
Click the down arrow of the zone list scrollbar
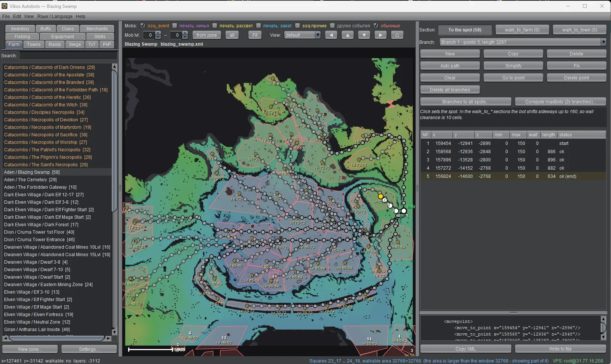(114, 332)
